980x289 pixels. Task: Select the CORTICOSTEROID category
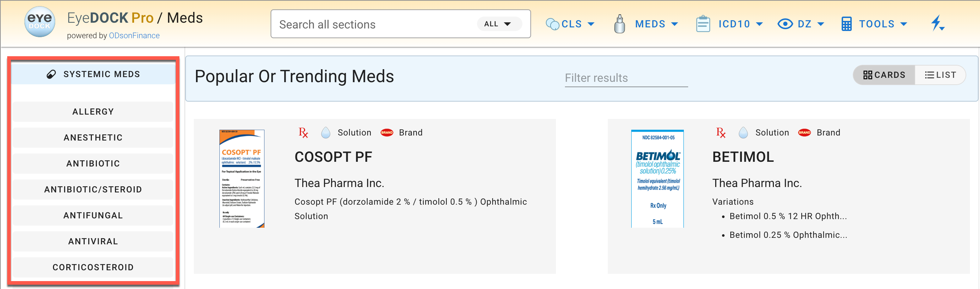(x=93, y=267)
